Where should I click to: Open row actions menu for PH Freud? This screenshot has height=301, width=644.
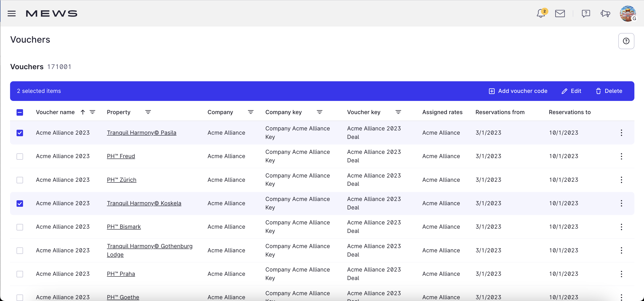pos(621,156)
